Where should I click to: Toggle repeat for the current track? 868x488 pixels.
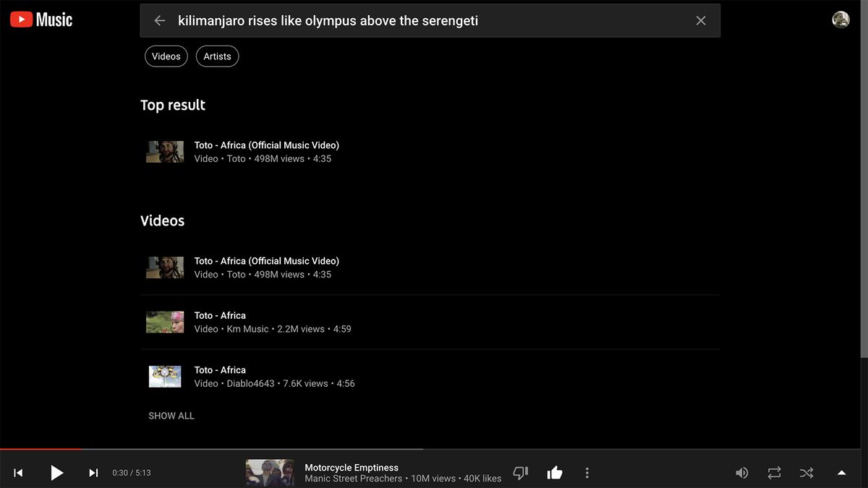tap(773, 472)
